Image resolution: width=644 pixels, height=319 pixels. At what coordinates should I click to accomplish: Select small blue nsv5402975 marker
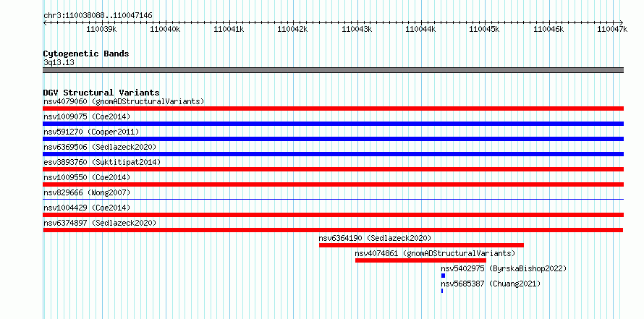click(443, 276)
